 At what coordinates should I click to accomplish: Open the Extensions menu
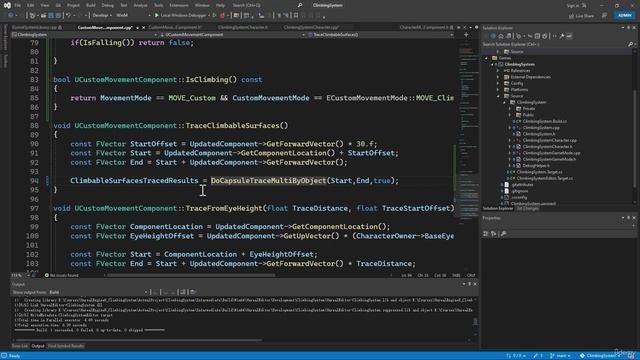click(x=179, y=5)
